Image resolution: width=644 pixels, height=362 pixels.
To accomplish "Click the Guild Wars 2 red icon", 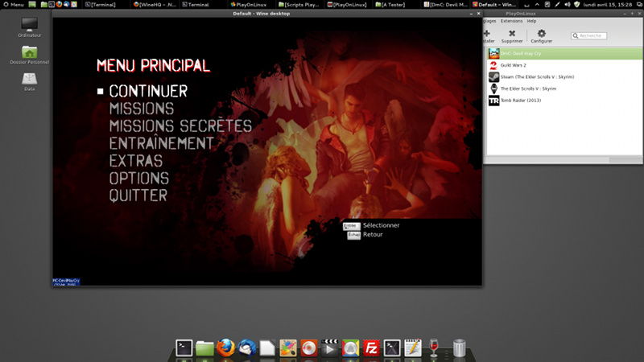I will pyautogui.click(x=493, y=65).
